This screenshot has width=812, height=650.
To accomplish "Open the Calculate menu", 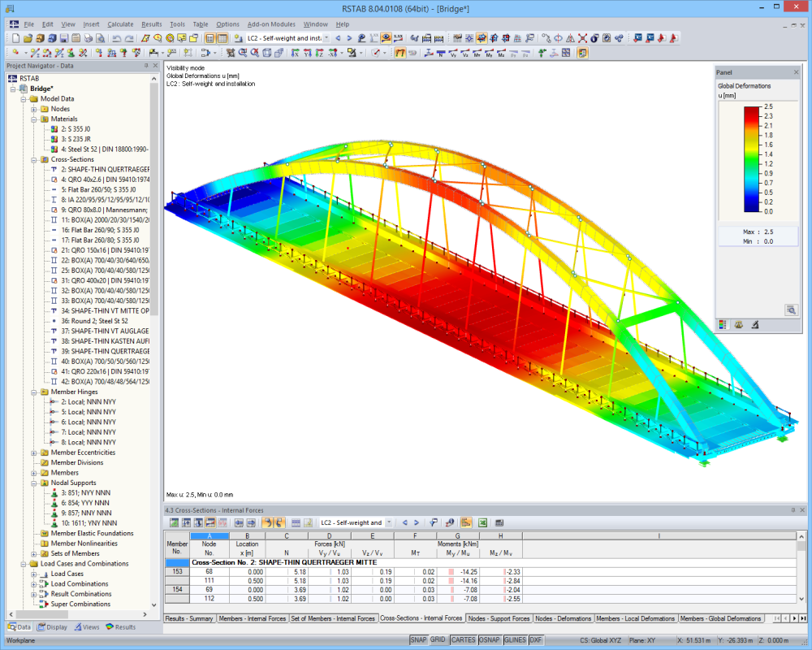I will [x=119, y=24].
